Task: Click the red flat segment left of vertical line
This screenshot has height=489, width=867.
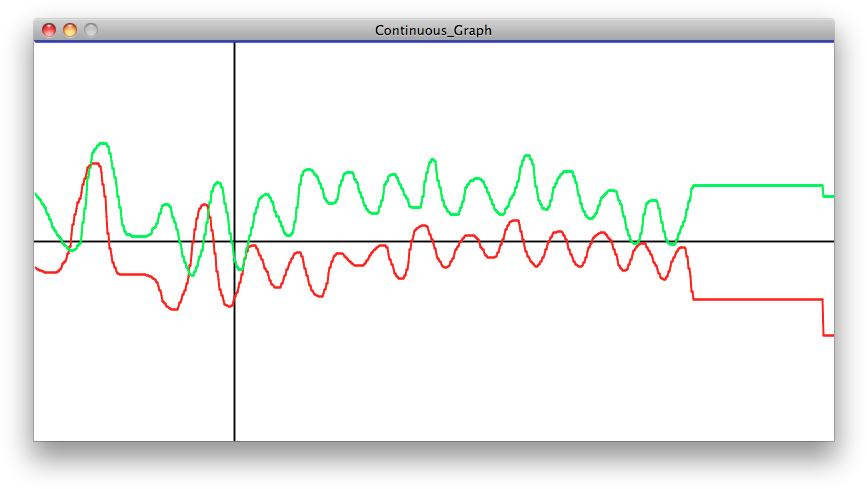Action: point(135,274)
